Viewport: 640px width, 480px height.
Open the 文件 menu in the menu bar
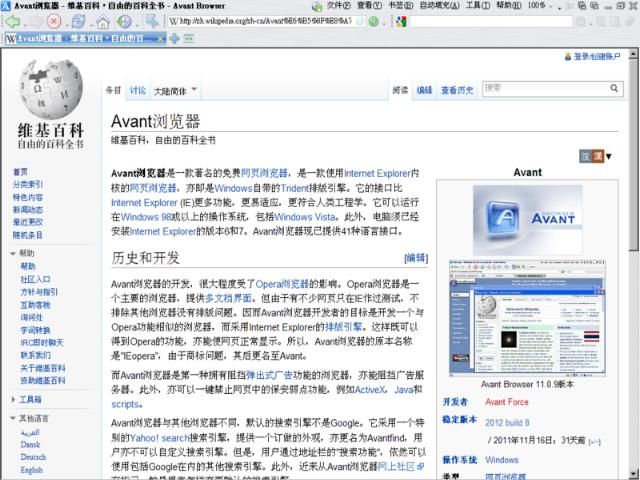pos(337,6)
